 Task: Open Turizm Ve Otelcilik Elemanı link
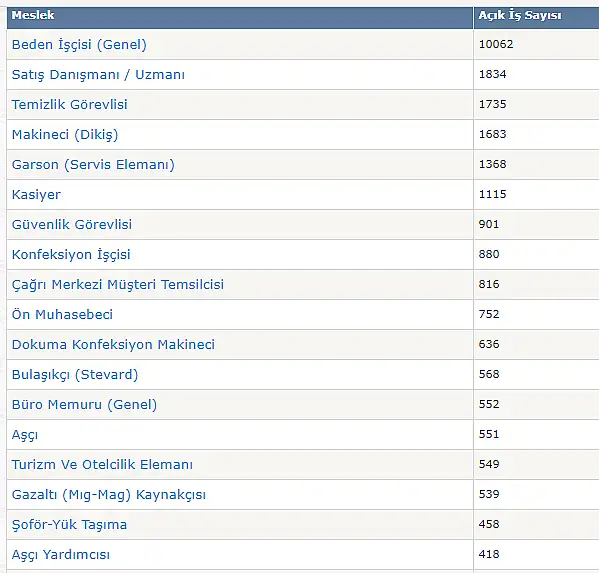pyautogui.click(x=102, y=465)
